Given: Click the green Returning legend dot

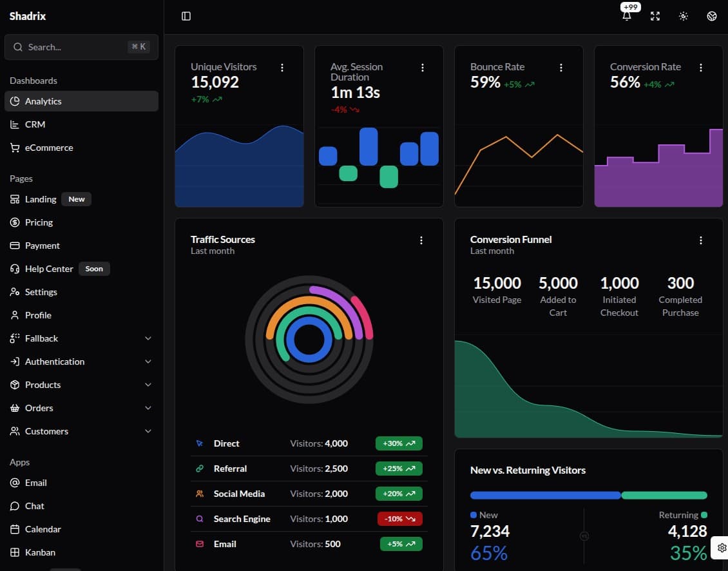Looking at the screenshot, I should [704, 515].
